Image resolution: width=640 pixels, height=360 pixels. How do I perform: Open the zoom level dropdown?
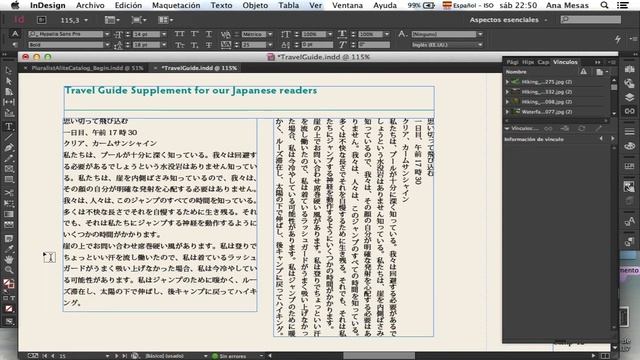[x=85, y=20]
